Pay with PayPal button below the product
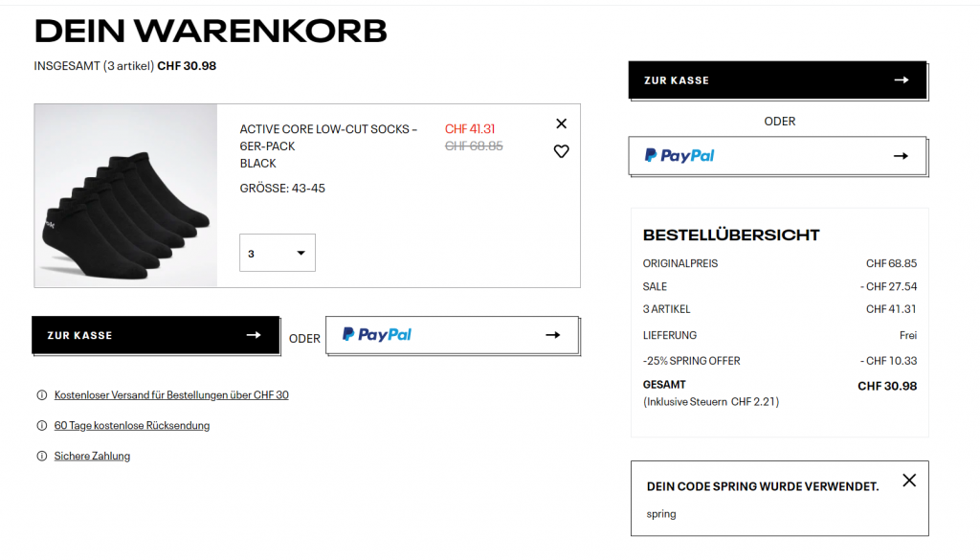The image size is (980, 560). 452,335
